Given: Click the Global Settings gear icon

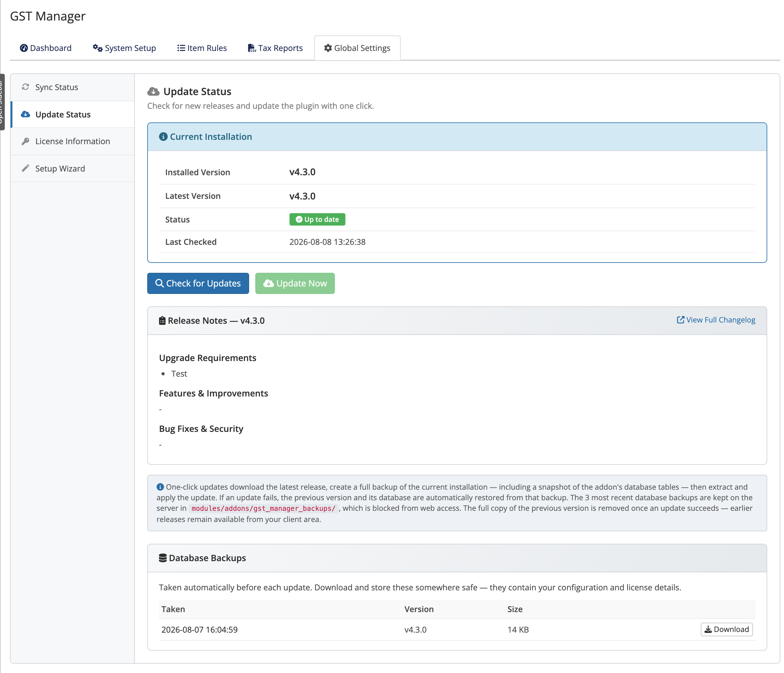Looking at the screenshot, I should (328, 48).
